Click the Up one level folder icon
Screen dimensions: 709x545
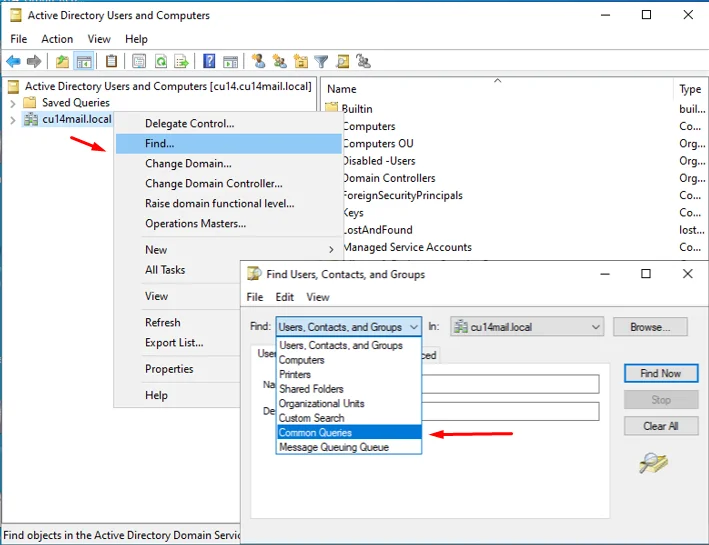coord(62,61)
